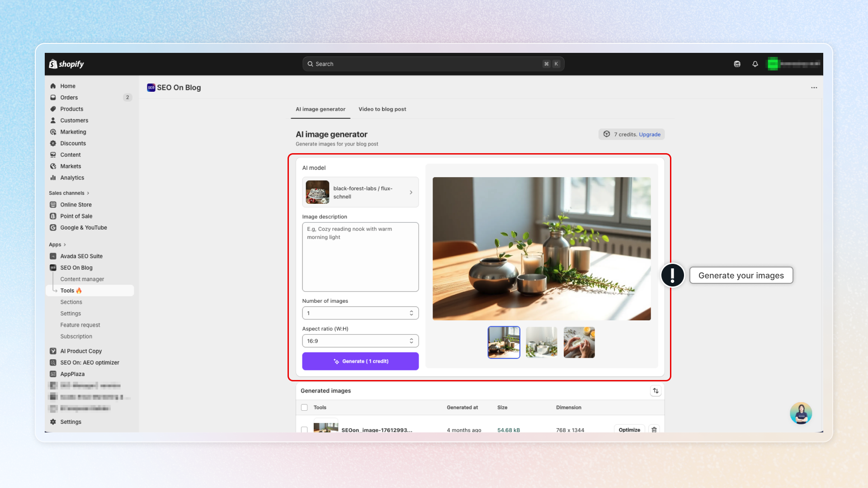Check the SEOon_image row checkbox

click(304, 429)
